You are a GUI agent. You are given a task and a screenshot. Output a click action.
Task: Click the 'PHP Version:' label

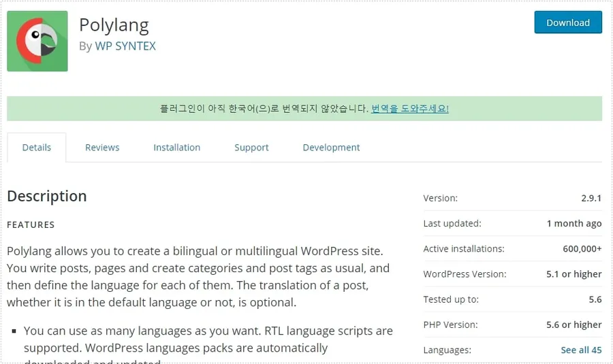[450, 325]
